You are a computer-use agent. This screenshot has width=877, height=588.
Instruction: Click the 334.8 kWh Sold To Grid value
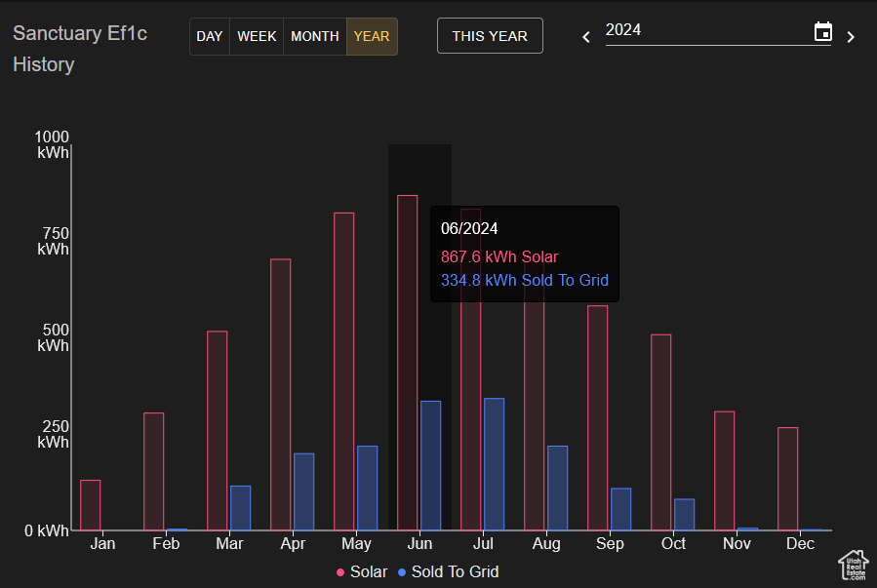[x=525, y=280]
